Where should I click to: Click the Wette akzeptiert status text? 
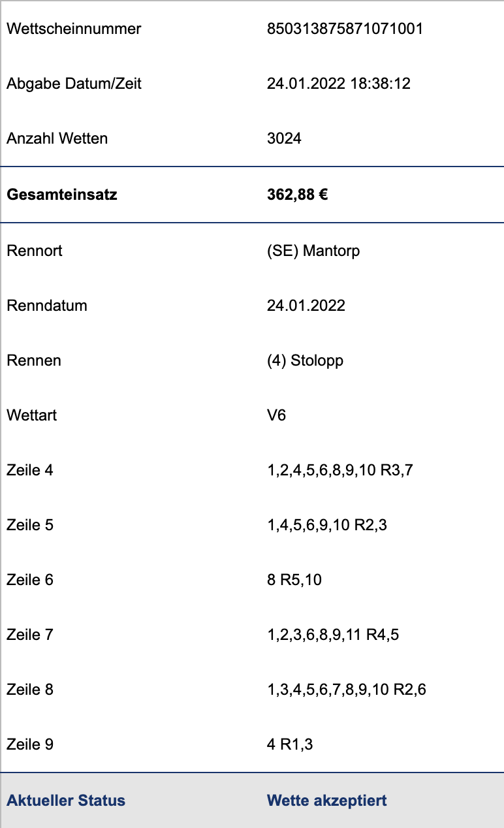327,801
